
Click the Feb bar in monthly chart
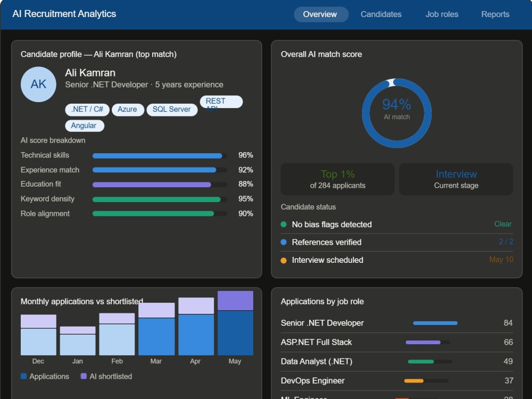click(117, 334)
